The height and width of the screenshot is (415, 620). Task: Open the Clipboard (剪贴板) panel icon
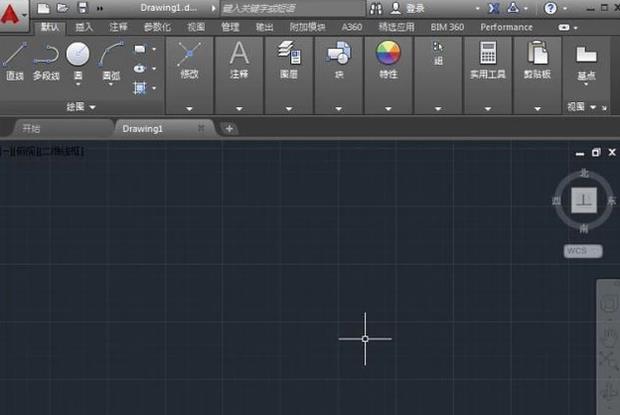(537, 58)
